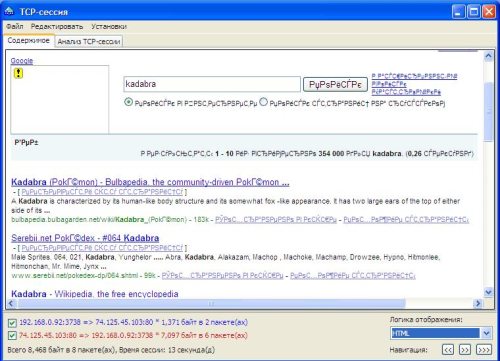Screen dimensions: 500x361
Task: Open the Установки menu
Action: pyautogui.click(x=109, y=26)
